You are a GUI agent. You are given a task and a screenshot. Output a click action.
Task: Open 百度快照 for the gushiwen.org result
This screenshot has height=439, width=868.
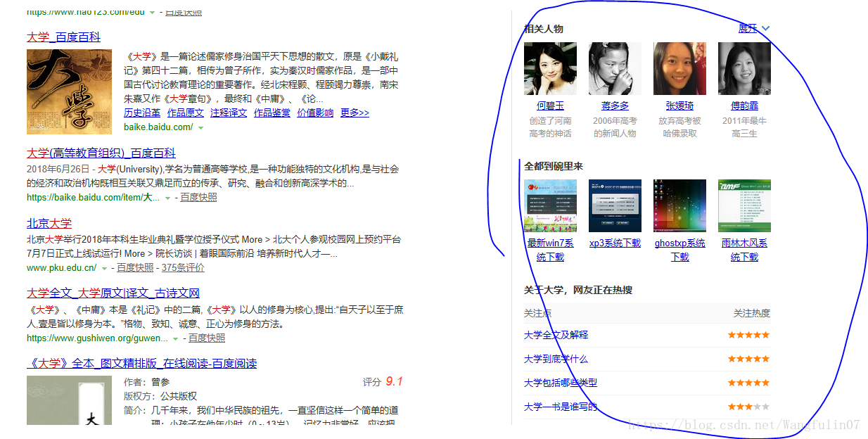[207, 338]
